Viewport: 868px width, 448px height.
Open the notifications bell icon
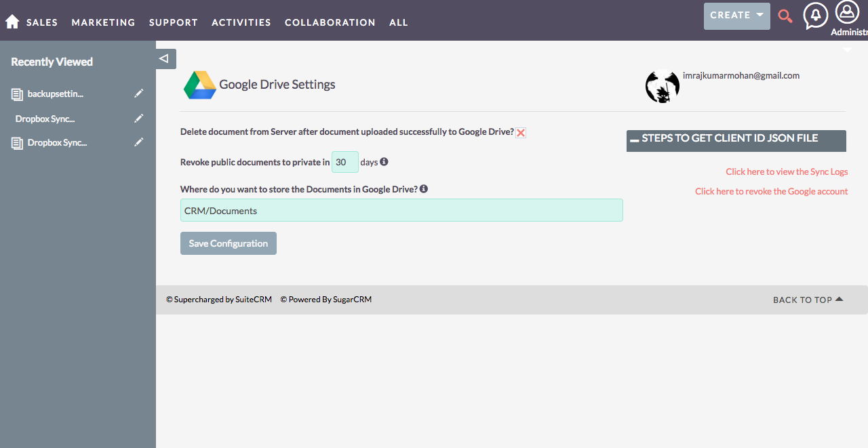pos(815,16)
